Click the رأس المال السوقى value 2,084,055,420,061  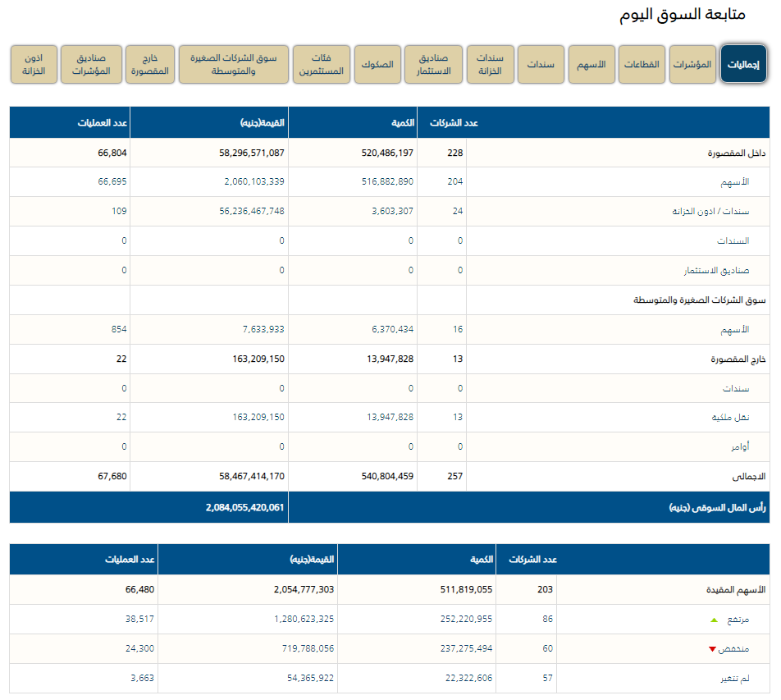pos(244,508)
